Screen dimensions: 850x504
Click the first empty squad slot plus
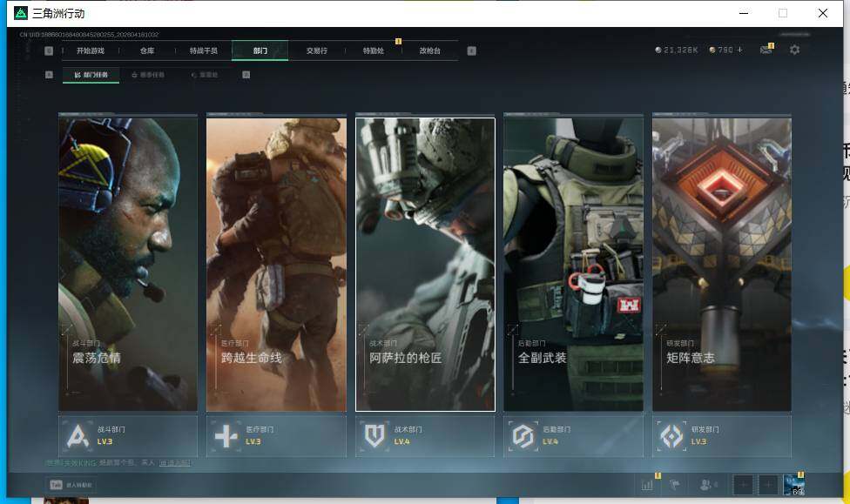click(x=742, y=485)
